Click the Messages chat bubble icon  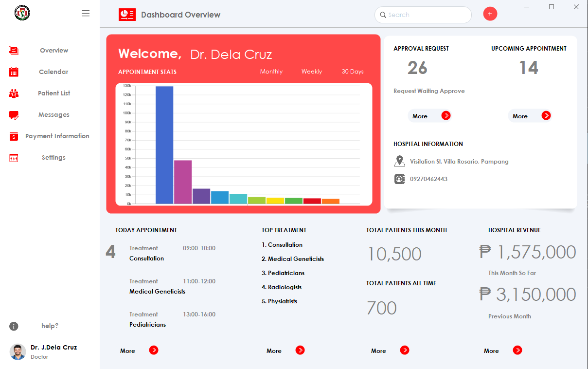pos(14,115)
